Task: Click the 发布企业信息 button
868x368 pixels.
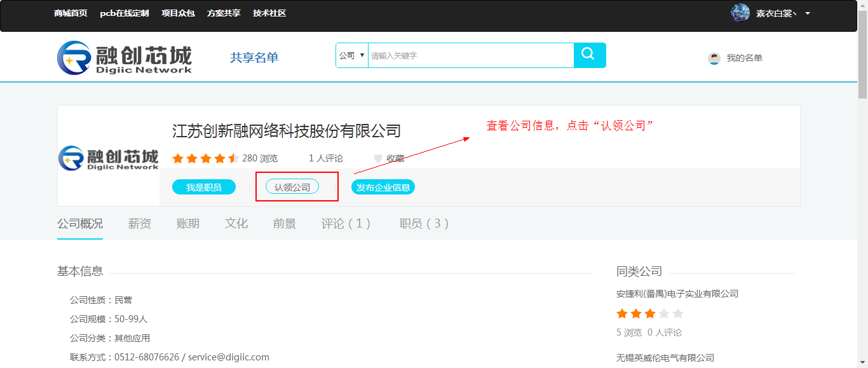Action: point(383,187)
